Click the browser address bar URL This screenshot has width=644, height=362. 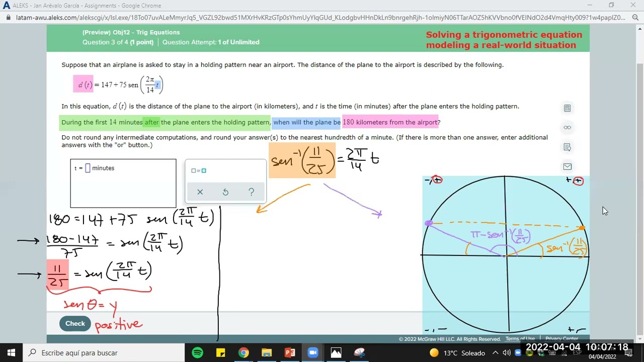pyautogui.click(x=320, y=17)
